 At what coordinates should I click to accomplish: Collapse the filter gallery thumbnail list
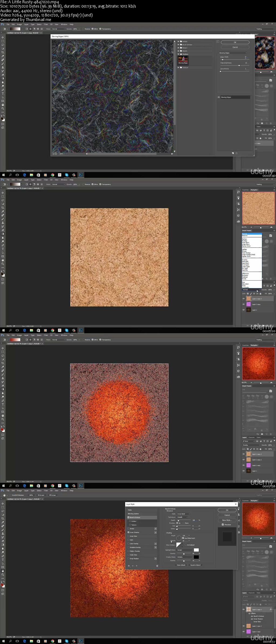tap(218, 42)
